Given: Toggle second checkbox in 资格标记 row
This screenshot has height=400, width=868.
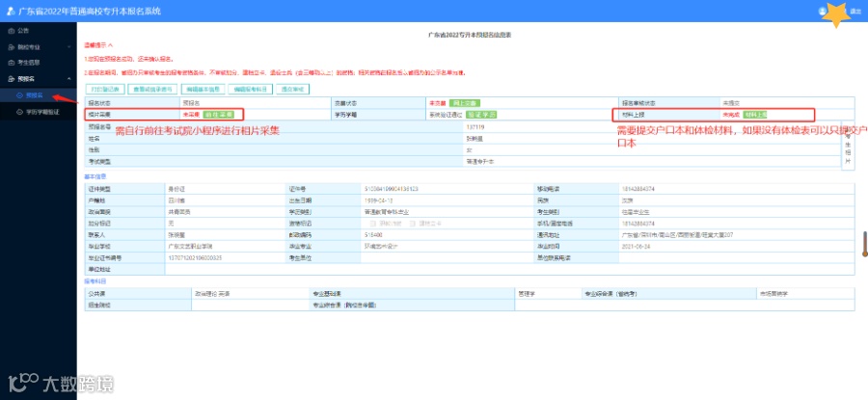Looking at the screenshot, I should (x=413, y=224).
